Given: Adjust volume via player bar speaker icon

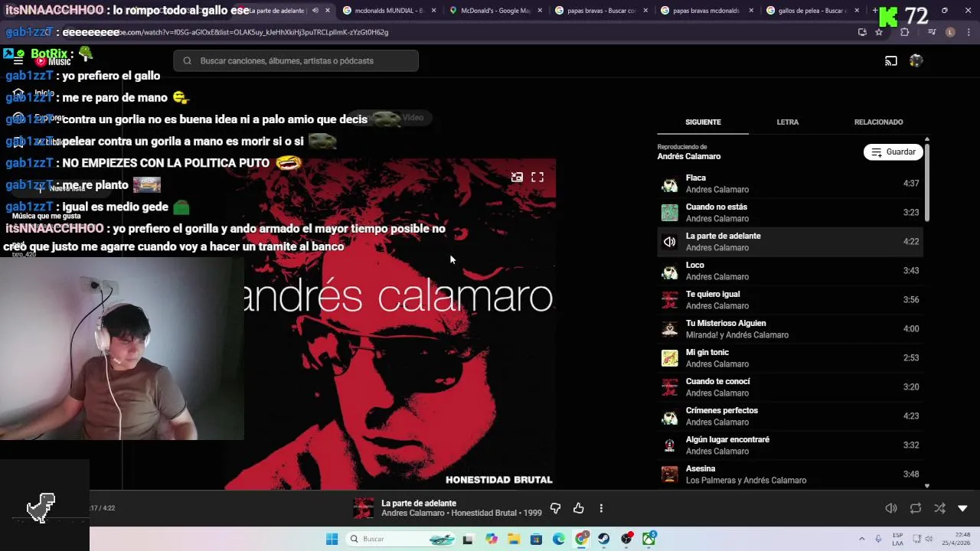Looking at the screenshot, I should click(x=891, y=508).
